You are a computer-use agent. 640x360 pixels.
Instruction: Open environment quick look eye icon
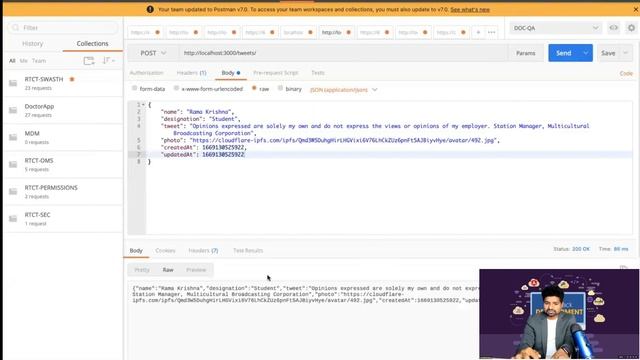click(613, 28)
